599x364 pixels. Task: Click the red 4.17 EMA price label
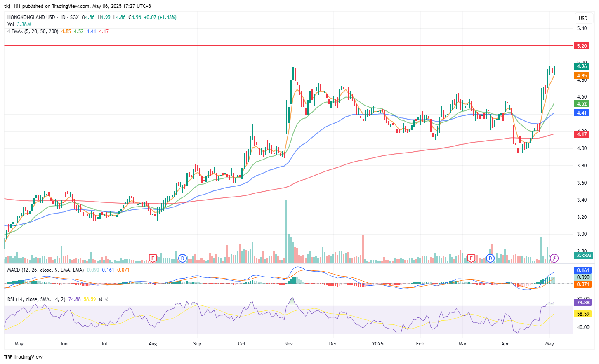(582, 134)
